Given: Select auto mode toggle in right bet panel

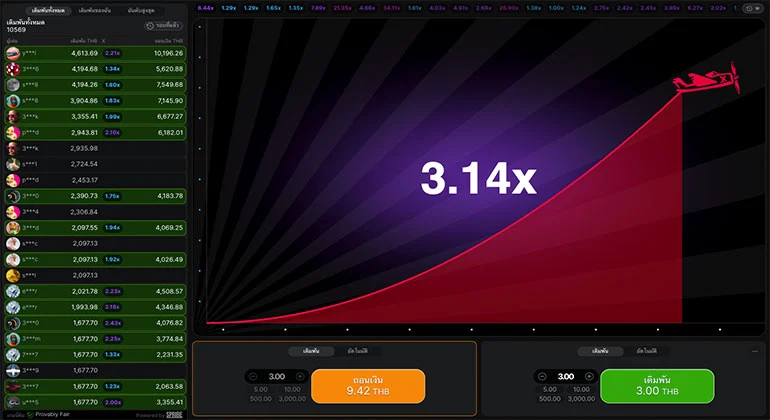Looking at the screenshot, I should point(647,351).
